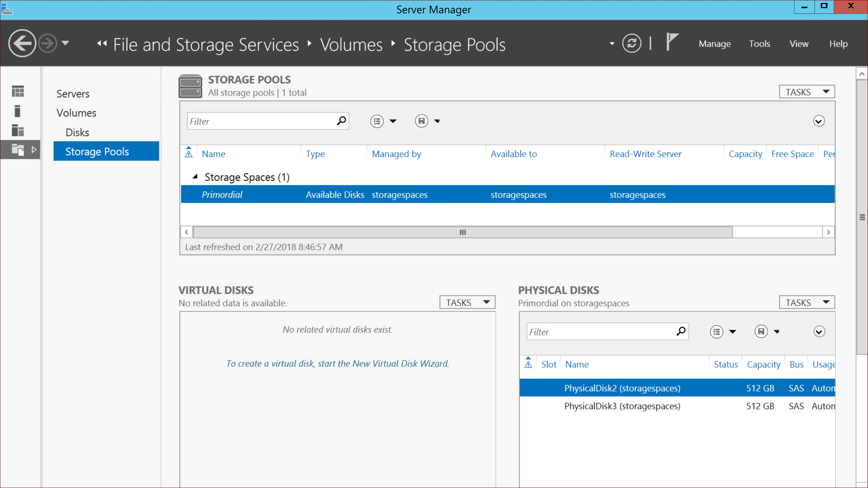Click the storage pools horizontal scrollbar thumb
Image resolution: width=868 pixels, height=488 pixels.
[462, 232]
